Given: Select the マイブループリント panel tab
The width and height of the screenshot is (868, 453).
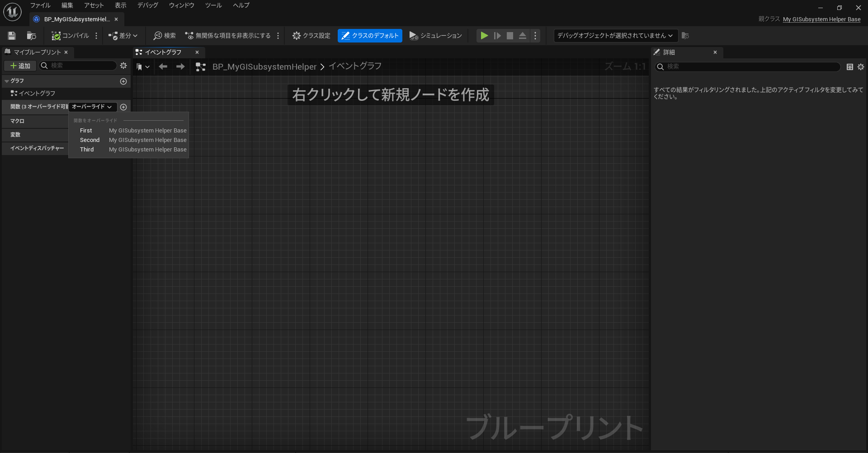Looking at the screenshot, I should (x=38, y=52).
